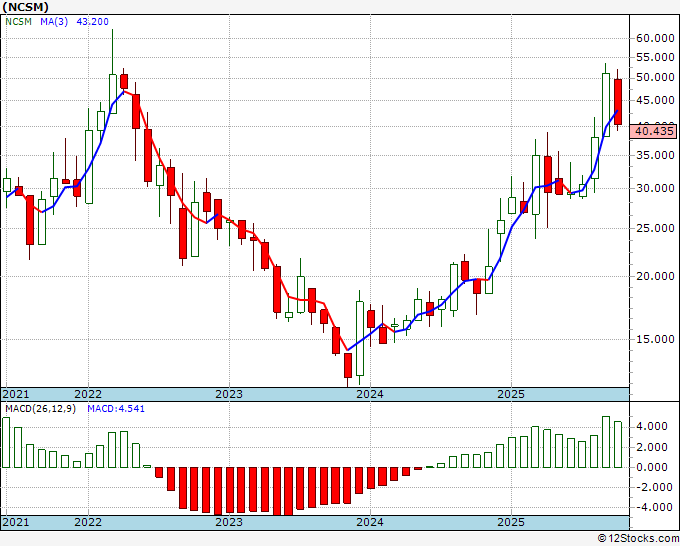680x546 pixels.
Task: Click the green NCSM legend label
Action: click(x=19, y=22)
